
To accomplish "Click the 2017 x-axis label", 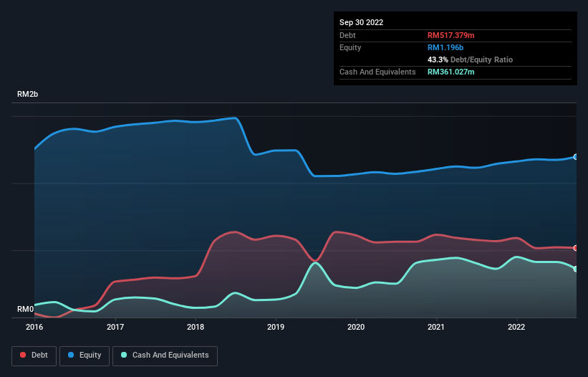I will click(115, 327).
